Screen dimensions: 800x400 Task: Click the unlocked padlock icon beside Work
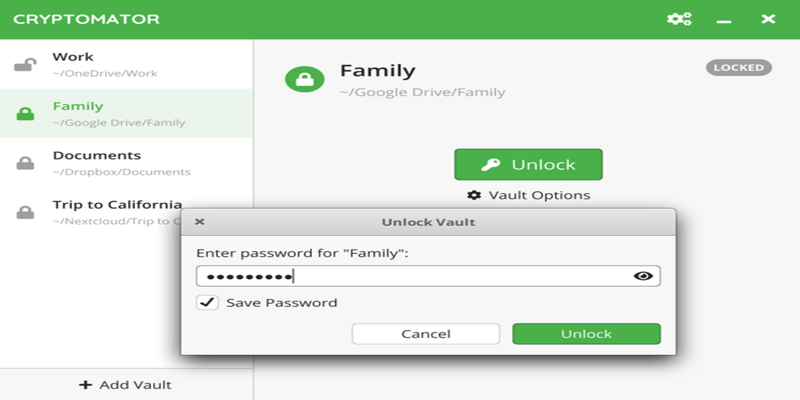click(25, 65)
